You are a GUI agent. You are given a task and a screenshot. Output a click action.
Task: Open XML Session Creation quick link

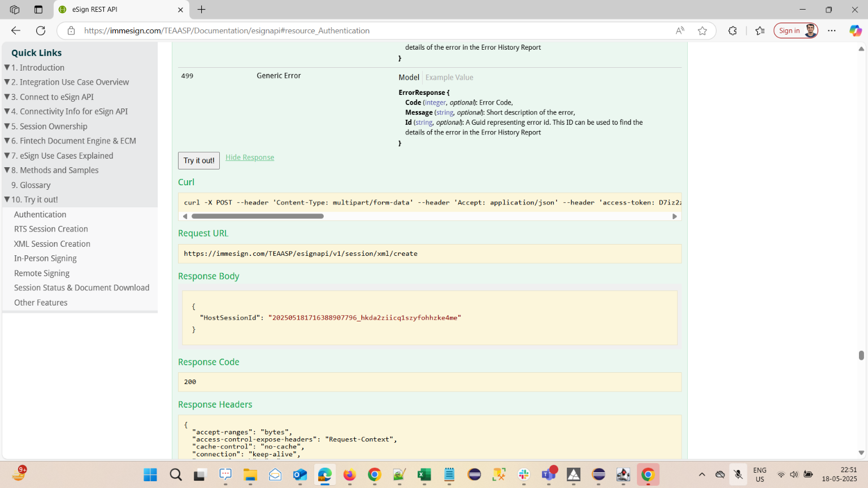click(x=52, y=244)
